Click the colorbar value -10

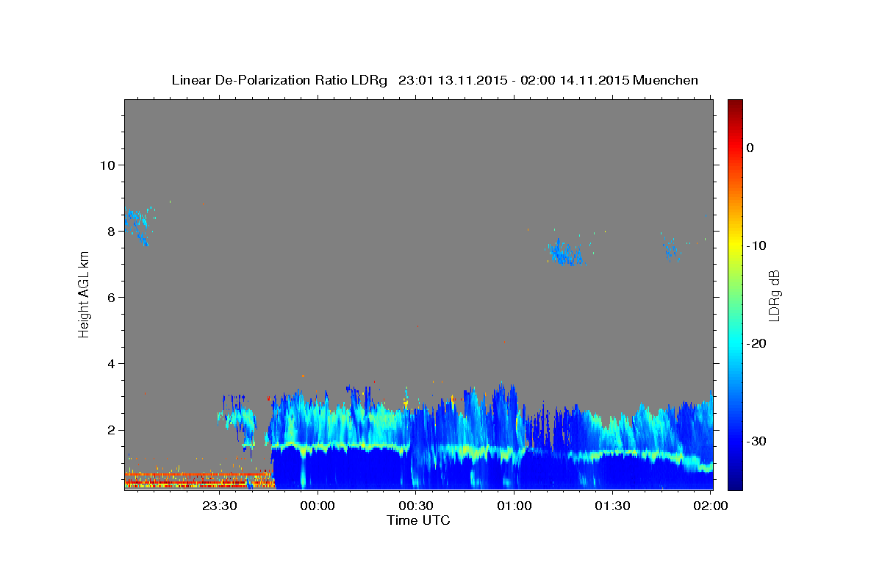tap(757, 245)
